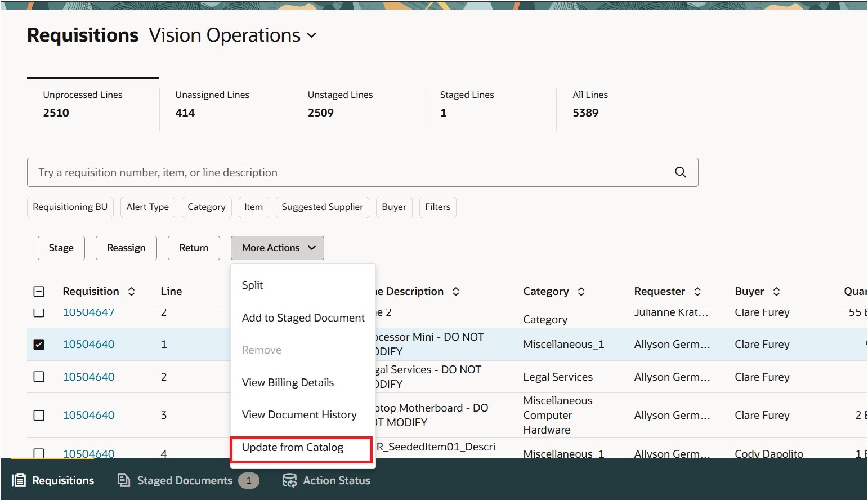The image size is (868, 500).
Task: Click the search magnifying glass icon
Action: (680, 172)
